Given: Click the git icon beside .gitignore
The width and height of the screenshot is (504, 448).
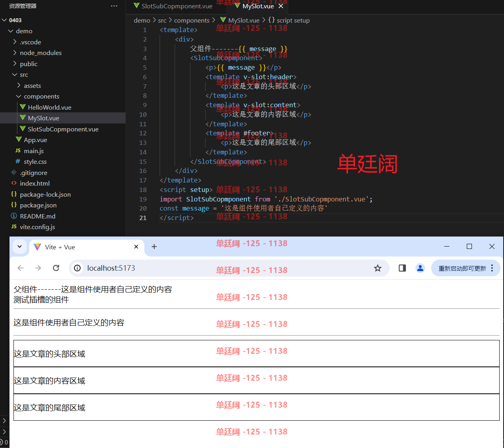Looking at the screenshot, I should pyautogui.click(x=14, y=172).
